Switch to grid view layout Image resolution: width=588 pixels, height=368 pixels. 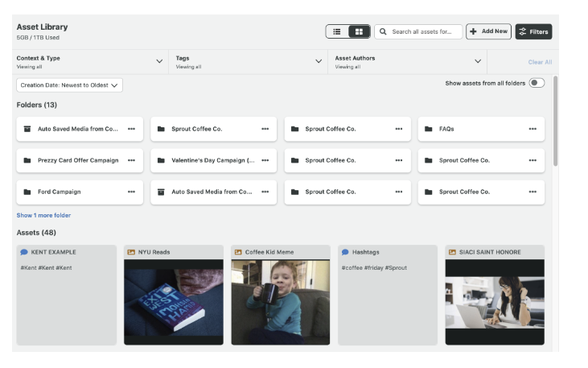pos(359,31)
